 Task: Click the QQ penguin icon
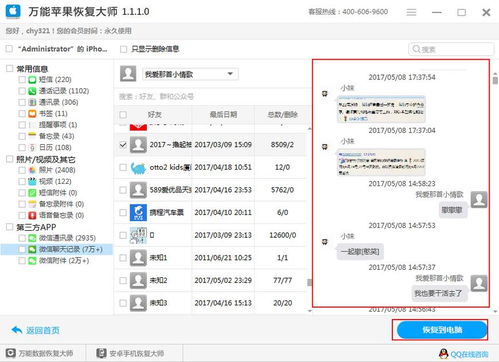pos(444,354)
